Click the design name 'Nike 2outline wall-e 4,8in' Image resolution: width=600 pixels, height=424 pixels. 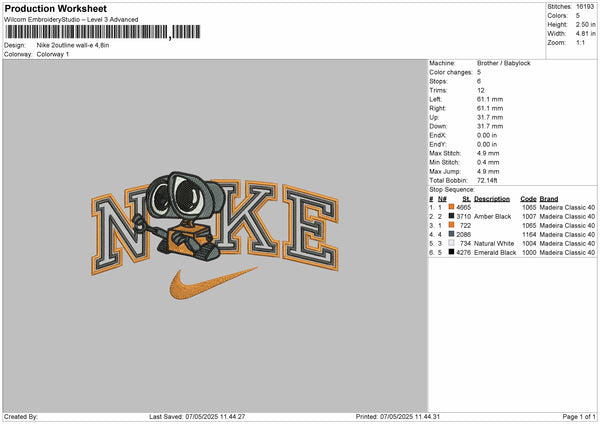coord(73,45)
